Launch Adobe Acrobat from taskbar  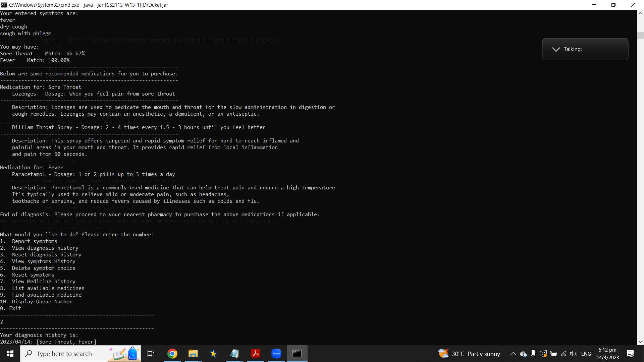click(256, 354)
